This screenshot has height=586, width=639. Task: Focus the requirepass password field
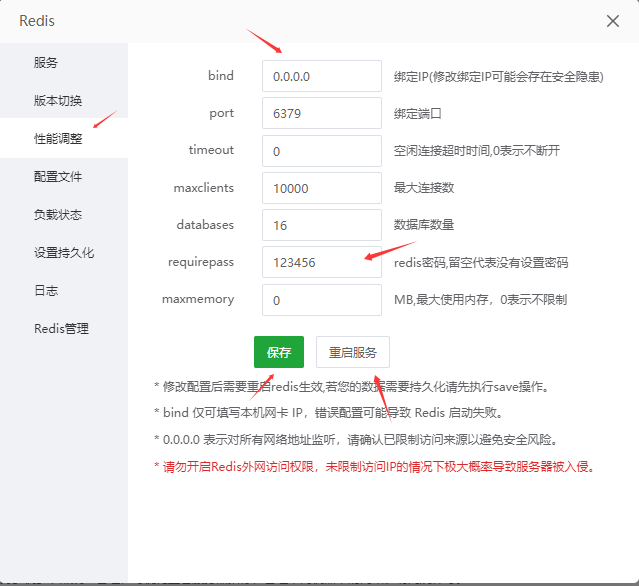[321, 262]
